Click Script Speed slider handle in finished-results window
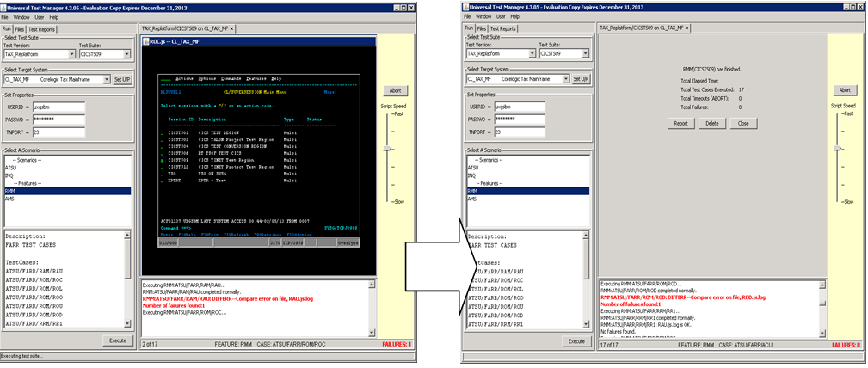 click(838, 148)
